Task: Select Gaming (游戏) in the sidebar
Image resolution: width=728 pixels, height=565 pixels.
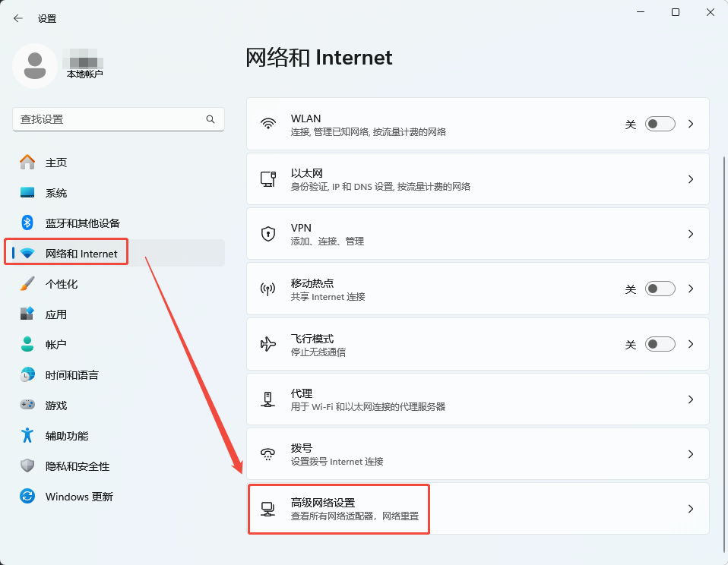Action: (x=119, y=406)
